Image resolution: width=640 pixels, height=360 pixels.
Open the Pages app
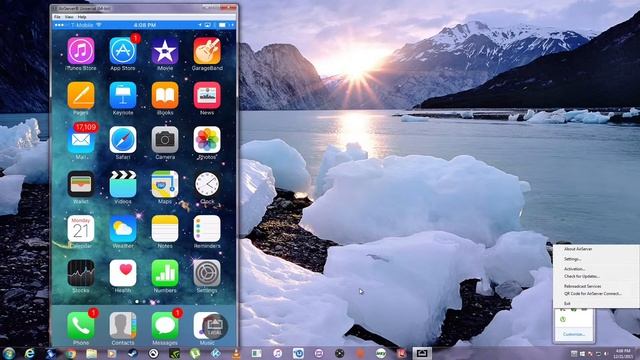pyautogui.click(x=81, y=96)
